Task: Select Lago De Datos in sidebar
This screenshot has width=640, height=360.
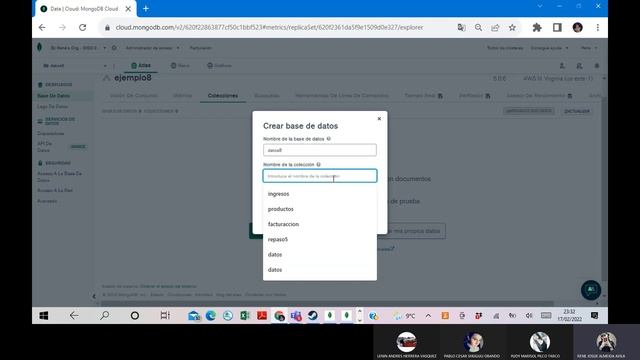Action: 53,107
